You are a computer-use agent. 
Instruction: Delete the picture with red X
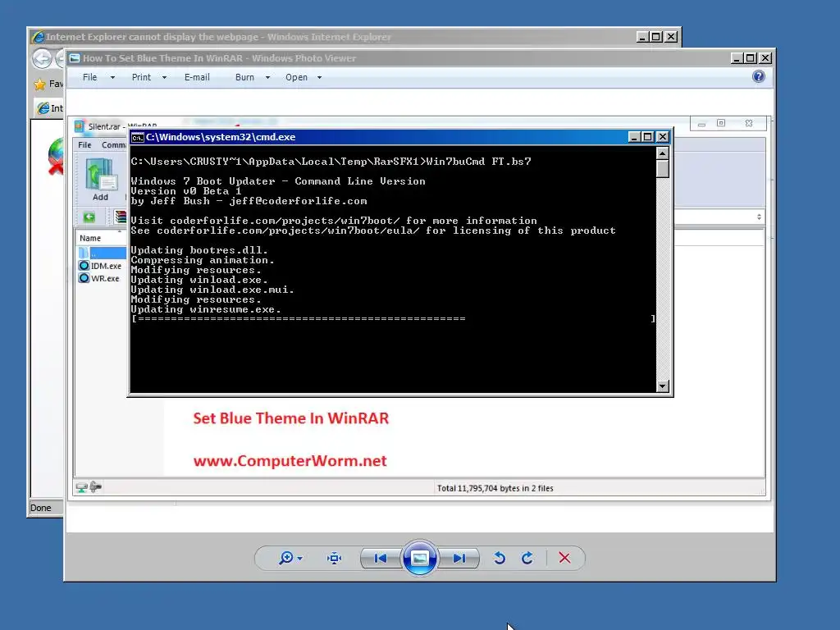tap(564, 558)
